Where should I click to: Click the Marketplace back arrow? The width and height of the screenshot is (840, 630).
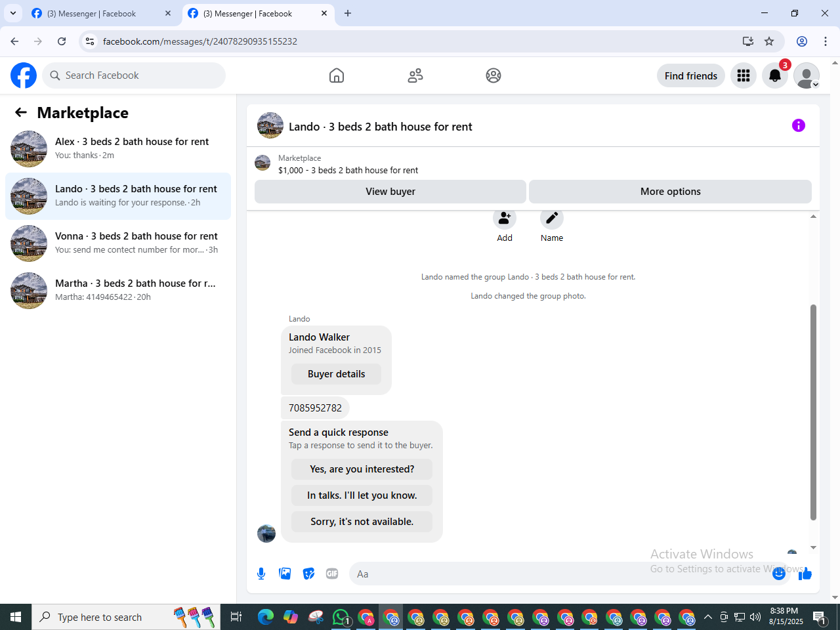click(21, 112)
